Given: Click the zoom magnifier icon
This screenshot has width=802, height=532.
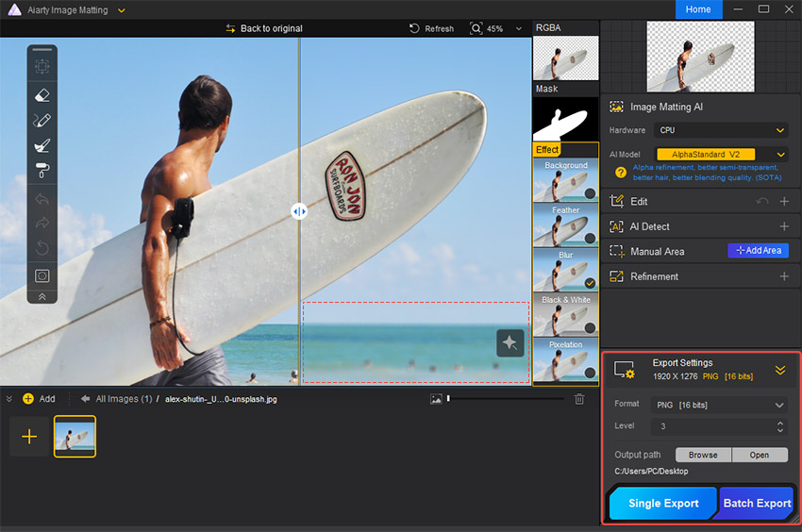Looking at the screenshot, I should coord(476,28).
